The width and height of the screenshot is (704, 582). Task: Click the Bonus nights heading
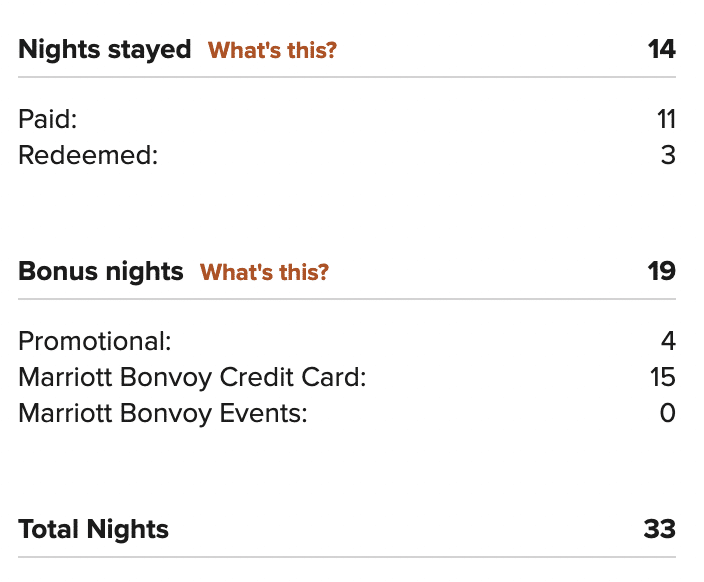(x=101, y=271)
